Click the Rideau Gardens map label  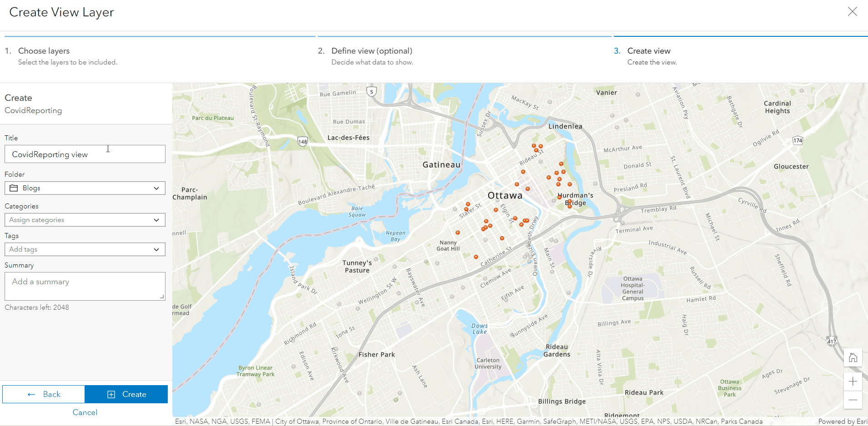pos(557,351)
